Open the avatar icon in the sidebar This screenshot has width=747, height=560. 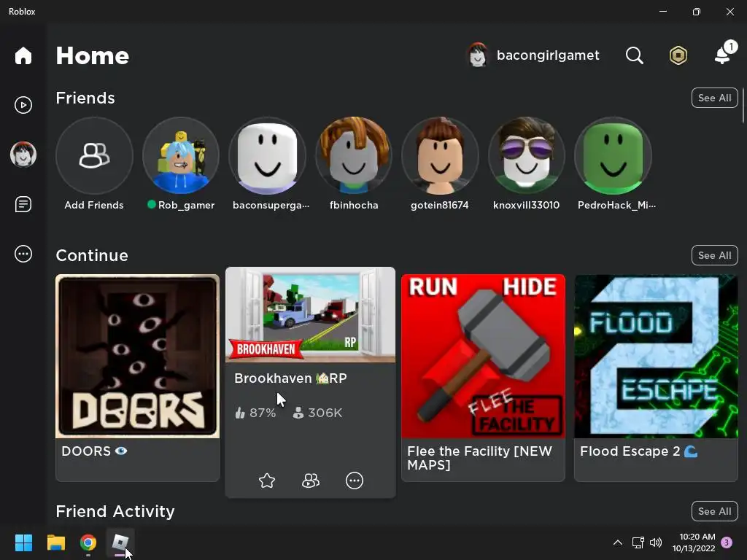coord(23,155)
